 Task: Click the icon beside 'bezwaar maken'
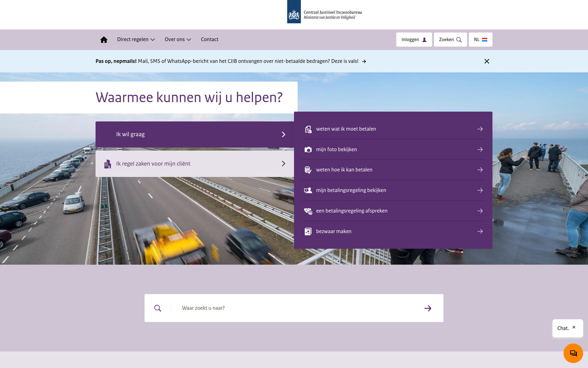click(x=308, y=232)
